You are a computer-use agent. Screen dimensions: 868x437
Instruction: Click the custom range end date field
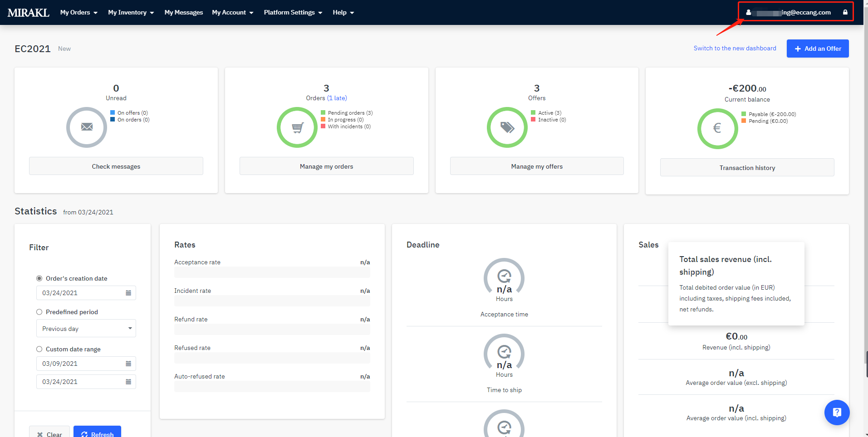click(x=86, y=382)
